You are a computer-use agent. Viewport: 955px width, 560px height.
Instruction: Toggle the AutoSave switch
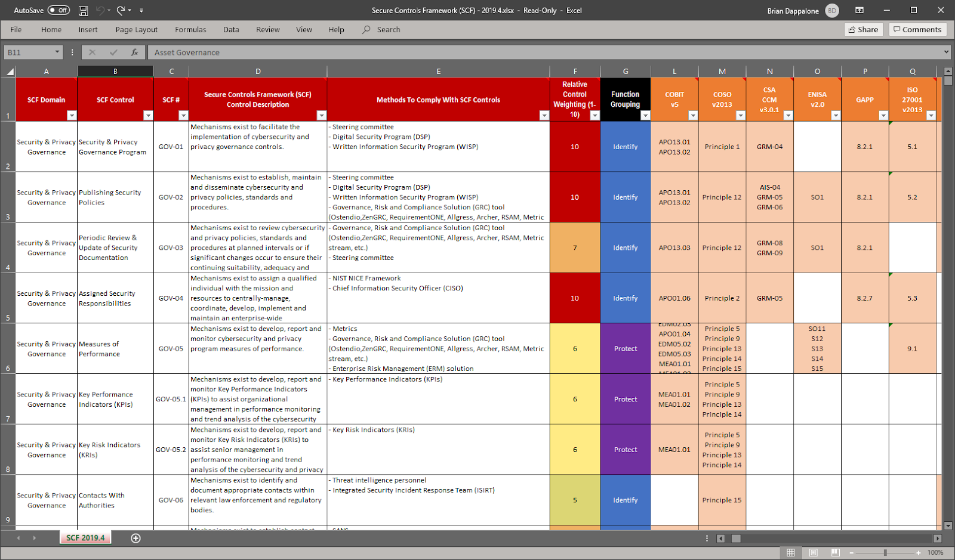pos(58,10)
